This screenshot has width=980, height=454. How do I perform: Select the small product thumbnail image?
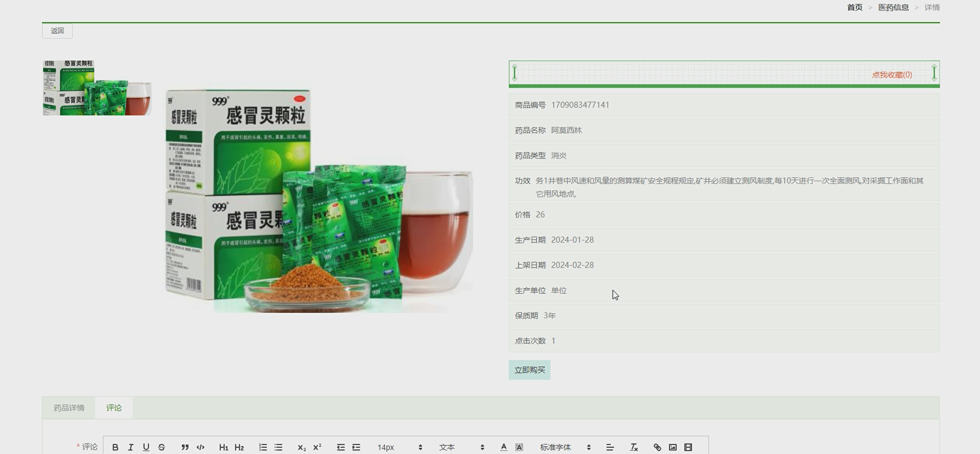(x=97, y=88)
